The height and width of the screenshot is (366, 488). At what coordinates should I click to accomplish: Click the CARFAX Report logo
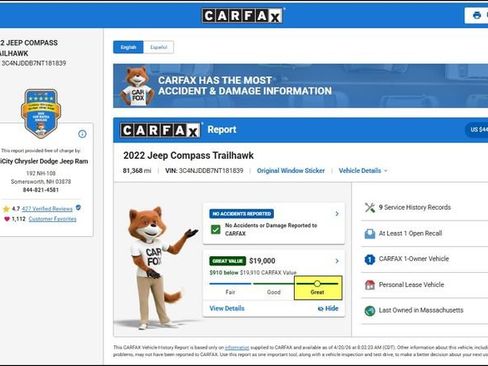(160, 130)
